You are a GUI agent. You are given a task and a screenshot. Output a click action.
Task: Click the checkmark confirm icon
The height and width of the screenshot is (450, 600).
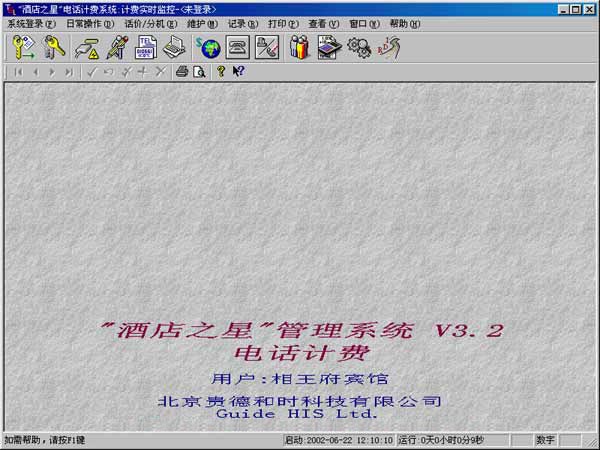click(92, 72)
